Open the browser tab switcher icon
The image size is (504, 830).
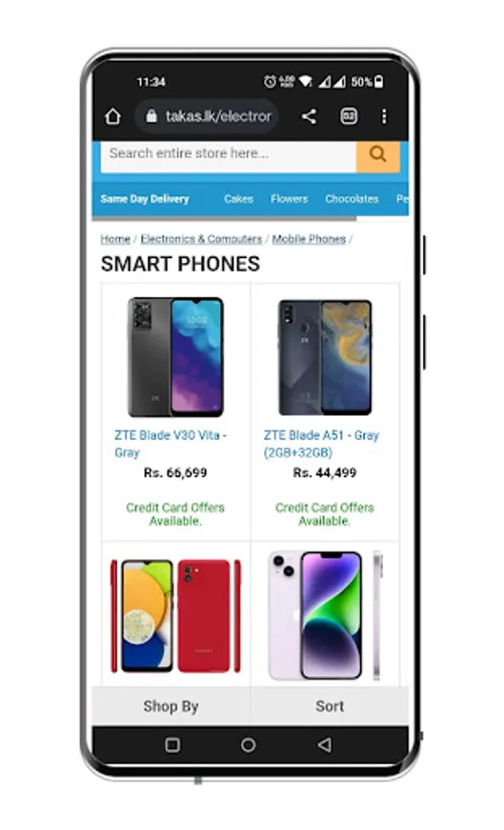(348, 116)
